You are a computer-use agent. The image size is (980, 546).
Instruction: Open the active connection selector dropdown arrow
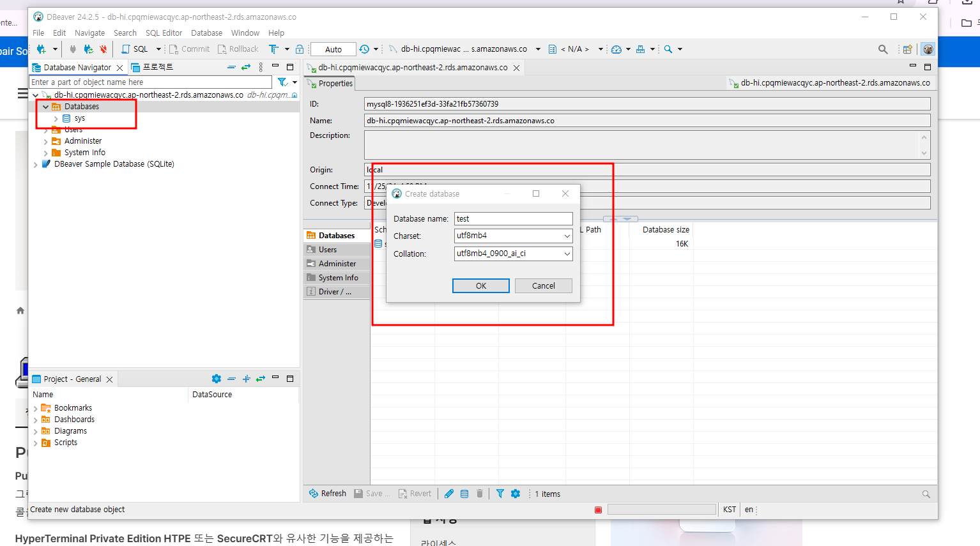pyautogui.click(x=538, y=49)
